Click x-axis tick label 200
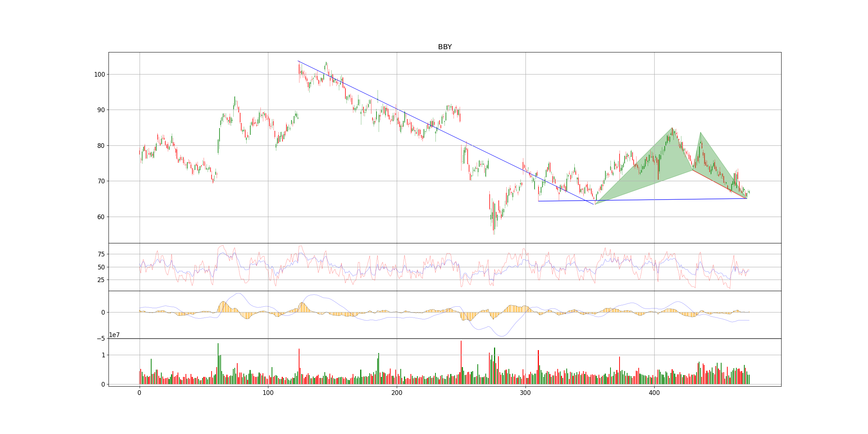The image size is (868, 434). (397, 392)
